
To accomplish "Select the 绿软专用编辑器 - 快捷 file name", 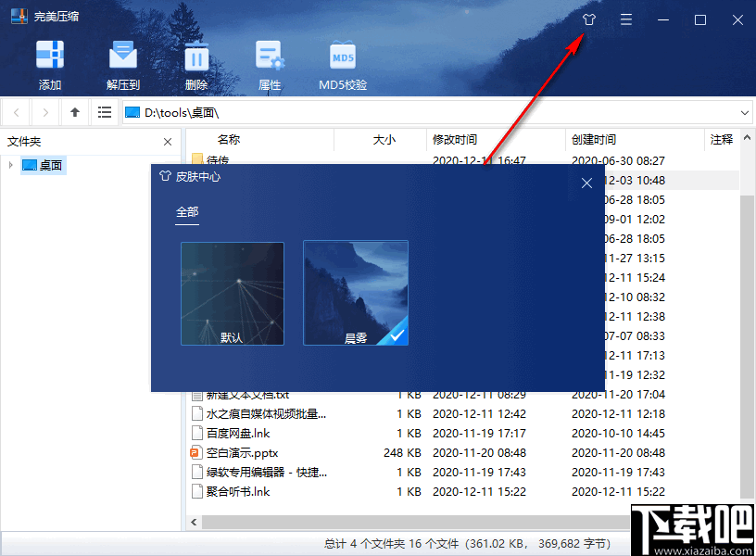I will [x=267, y=472].
